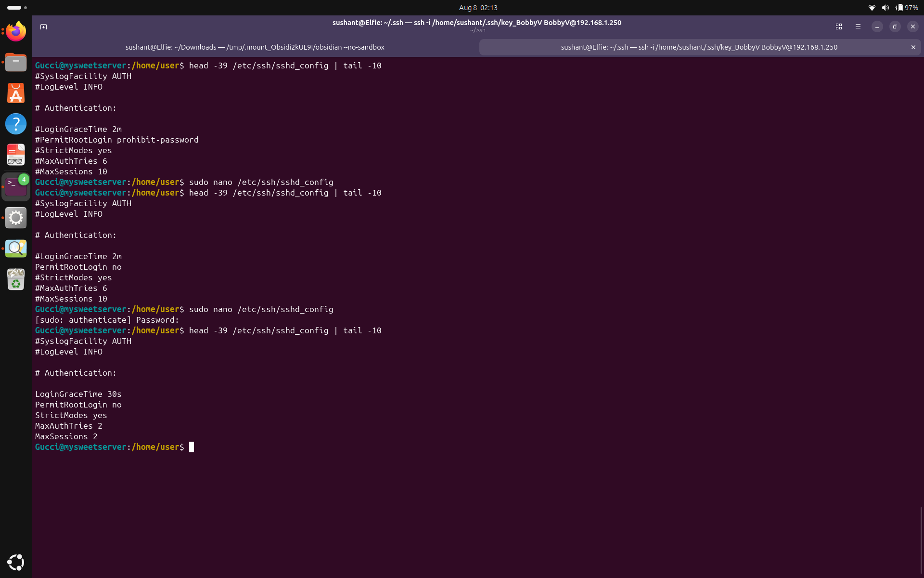Open the Aug 8 02:13 clock panel

pyautogui.click(x=478, y=8)
